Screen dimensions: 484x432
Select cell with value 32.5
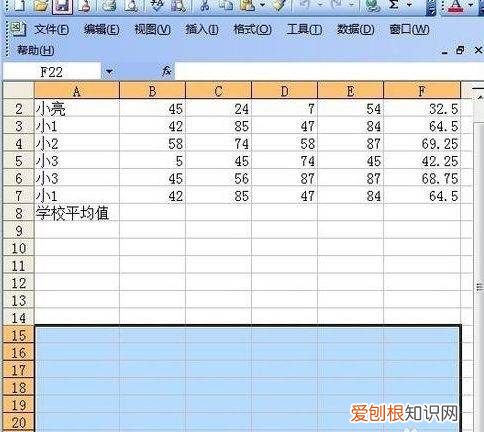point(422,109)
